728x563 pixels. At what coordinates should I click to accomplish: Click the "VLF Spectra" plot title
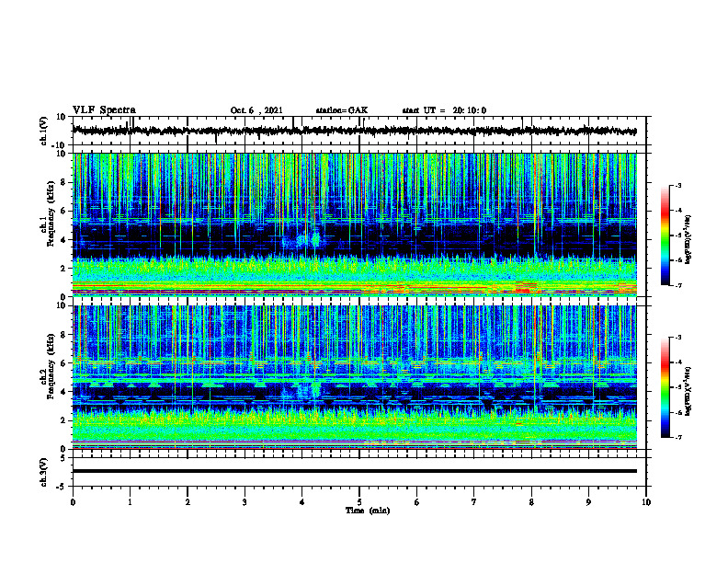[x=104, y=110]
